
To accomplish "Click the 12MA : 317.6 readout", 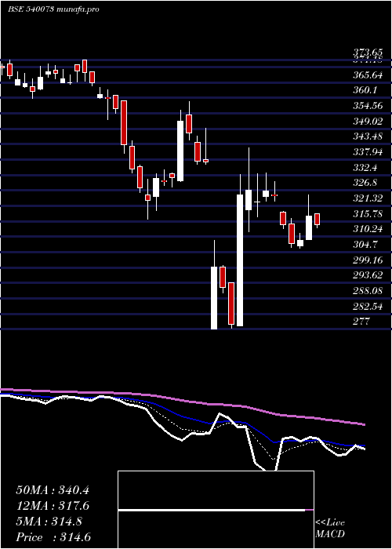I will pyautogui.click(x=53, y=506).
